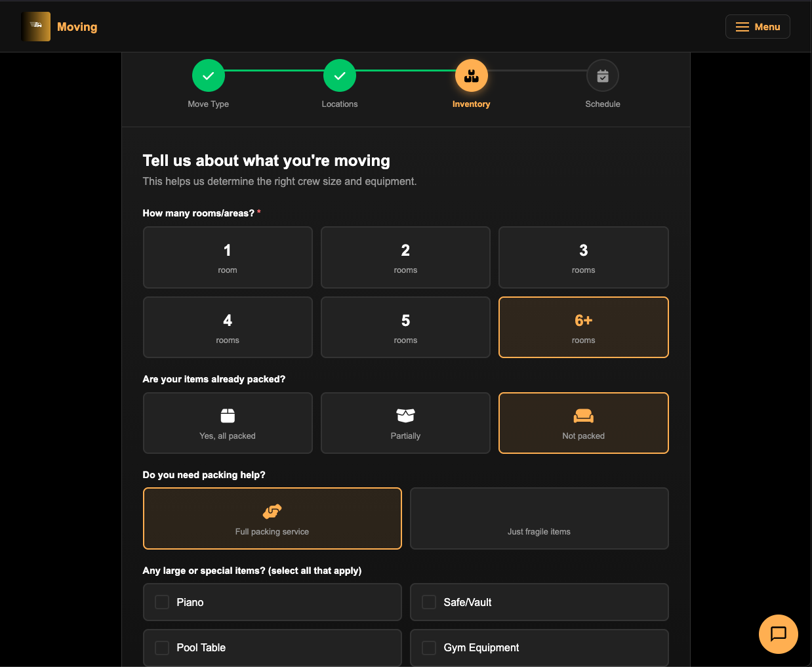Choose the 3 rooms card

(583, 258)
